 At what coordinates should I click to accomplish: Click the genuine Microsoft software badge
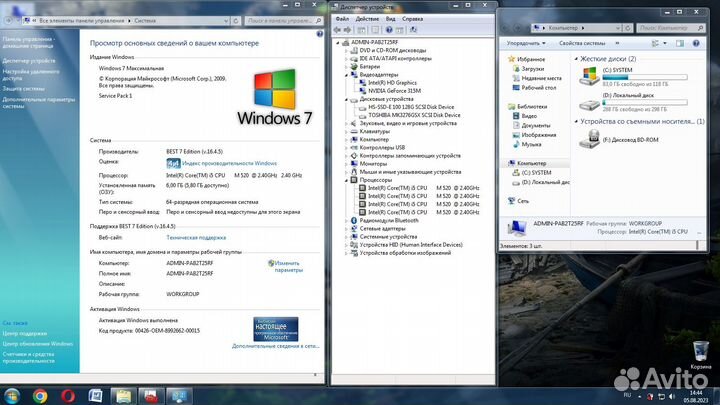[x=276, y=329]
